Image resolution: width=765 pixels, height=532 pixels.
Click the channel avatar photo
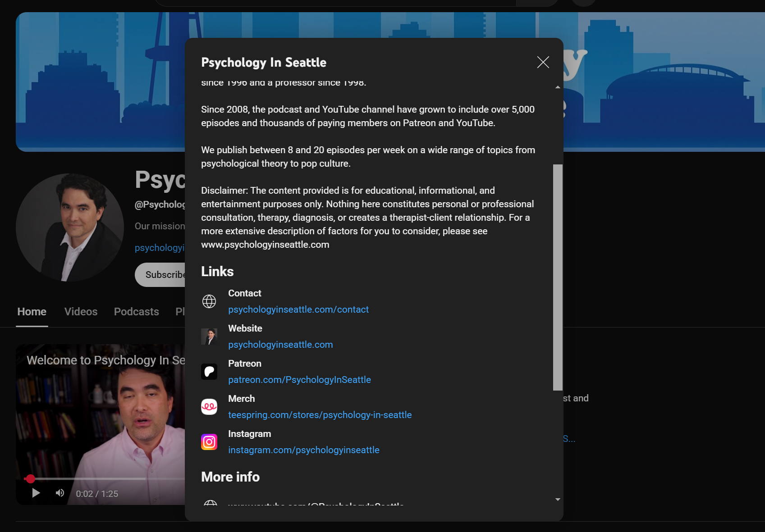(x=70, y=227)
